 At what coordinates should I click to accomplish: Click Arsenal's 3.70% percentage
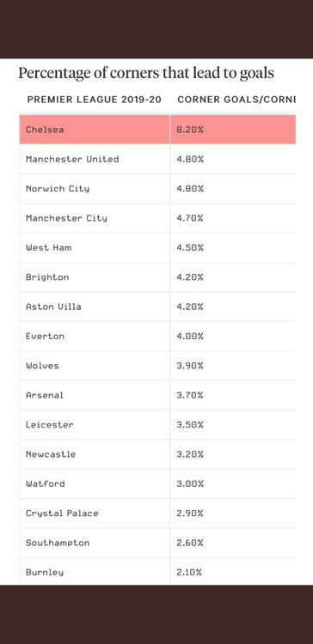tap(190, 395)
